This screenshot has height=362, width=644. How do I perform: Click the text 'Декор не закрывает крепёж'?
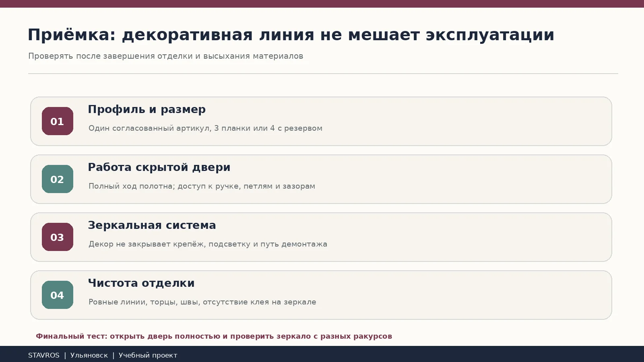pyautogui.click(x=146, y=244)
